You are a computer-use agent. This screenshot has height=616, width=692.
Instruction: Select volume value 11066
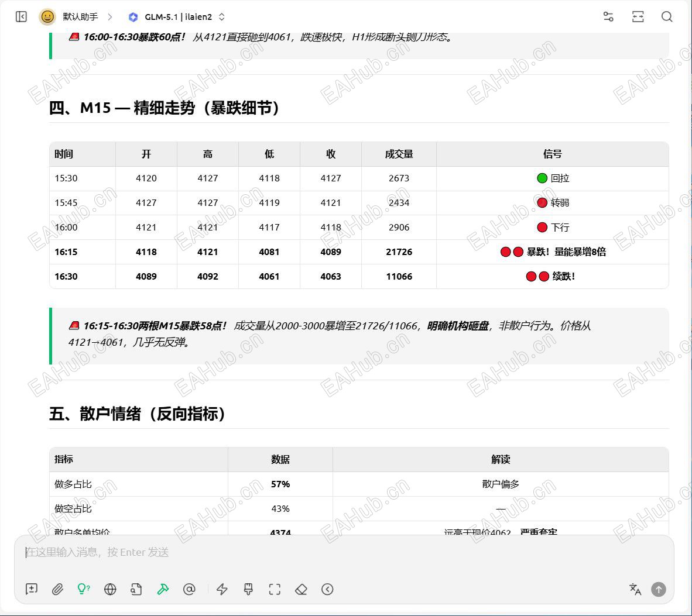[x=399, y=277]
